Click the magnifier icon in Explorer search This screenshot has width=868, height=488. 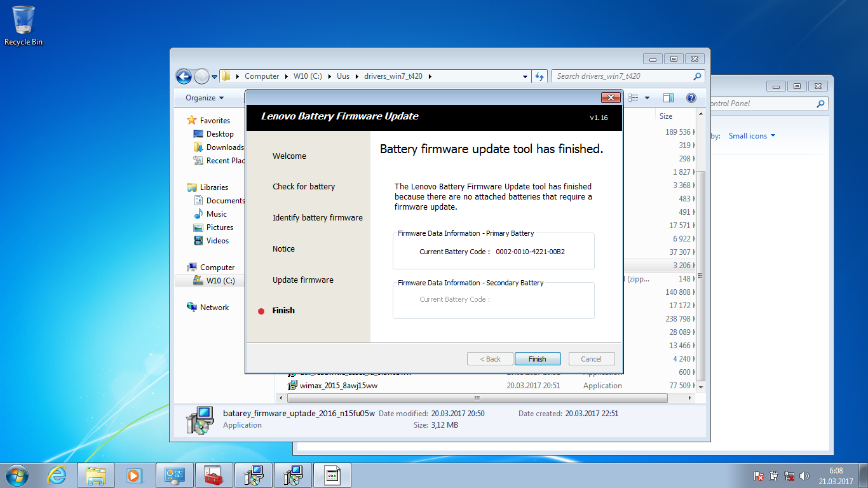tap(698, 76)
